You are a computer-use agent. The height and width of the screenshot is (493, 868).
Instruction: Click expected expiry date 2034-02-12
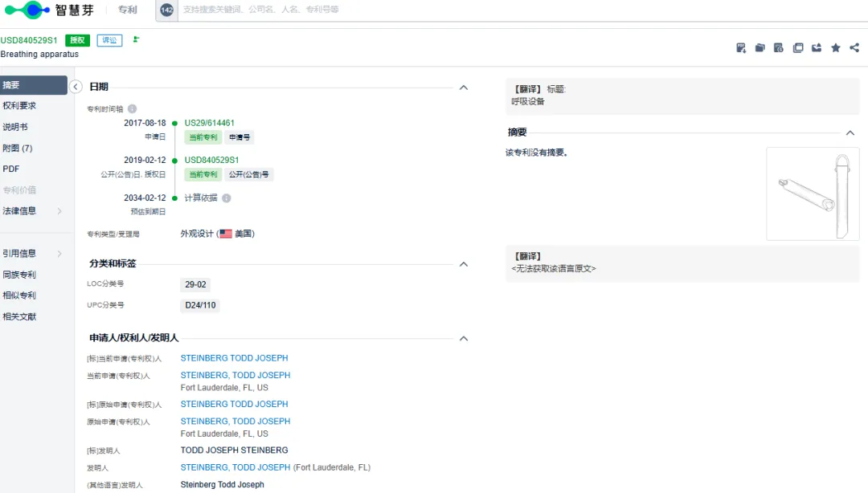tap(145, 198)
